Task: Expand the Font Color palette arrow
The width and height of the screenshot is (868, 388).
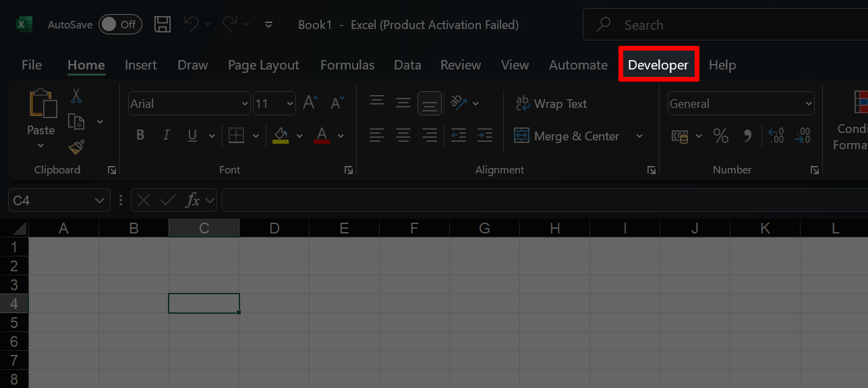Action: tap(341, 136)
